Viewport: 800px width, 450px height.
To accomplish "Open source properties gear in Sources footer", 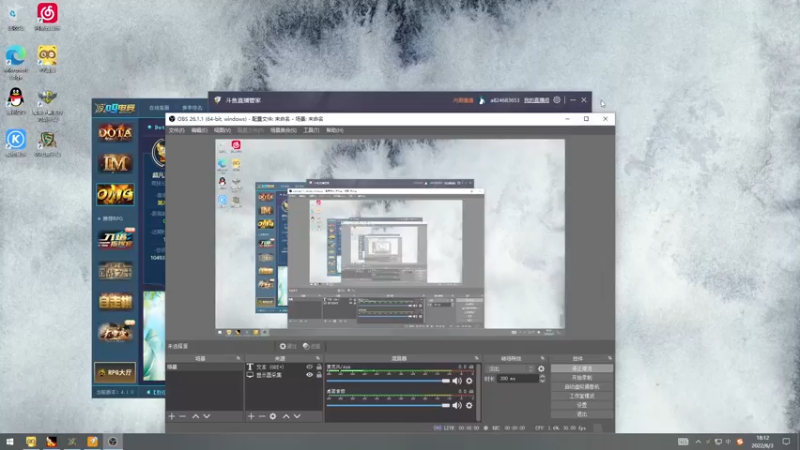I will (x=273, y=416).
